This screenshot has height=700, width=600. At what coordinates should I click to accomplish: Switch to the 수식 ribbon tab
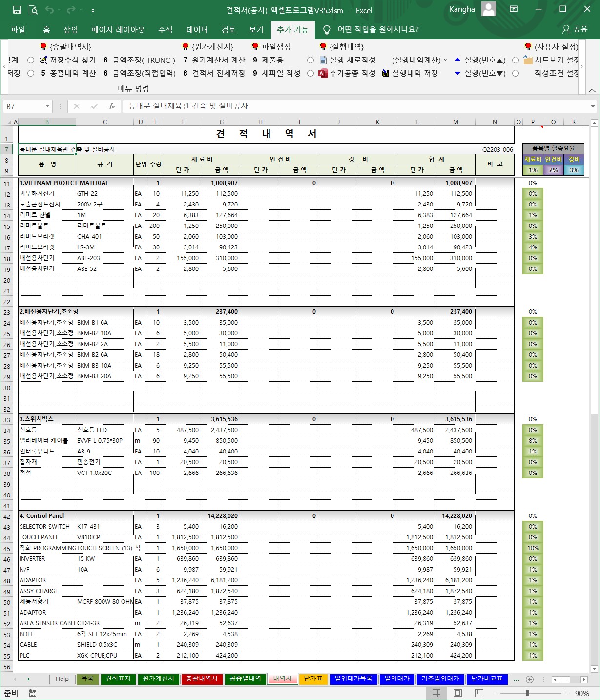166,29
